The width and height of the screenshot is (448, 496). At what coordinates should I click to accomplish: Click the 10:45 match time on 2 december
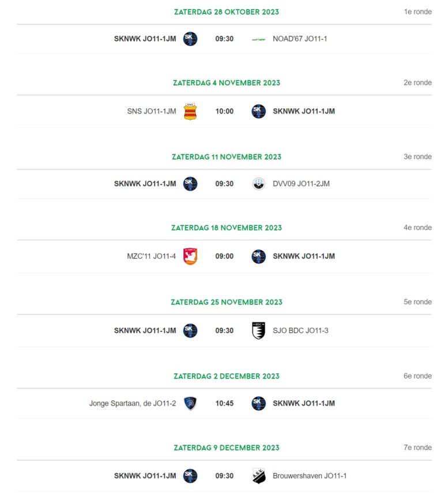point(224,403)
